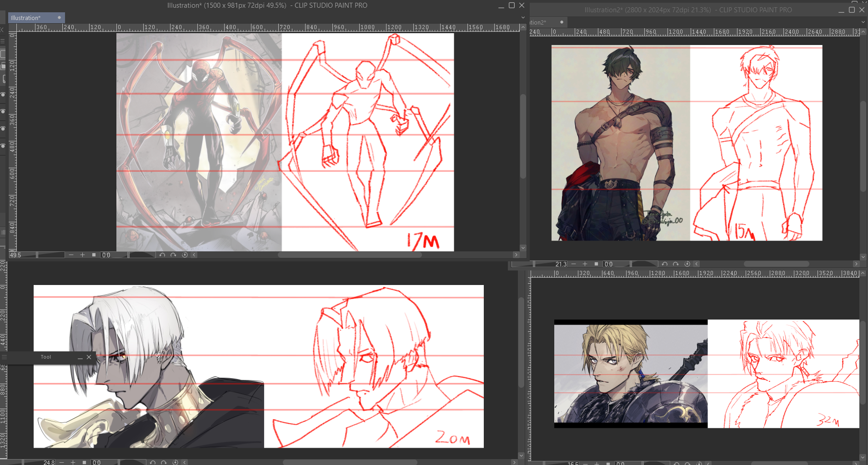Fit Illustration canvas to screen
Screen dimensions: 868x465
[x=94, y=255]
